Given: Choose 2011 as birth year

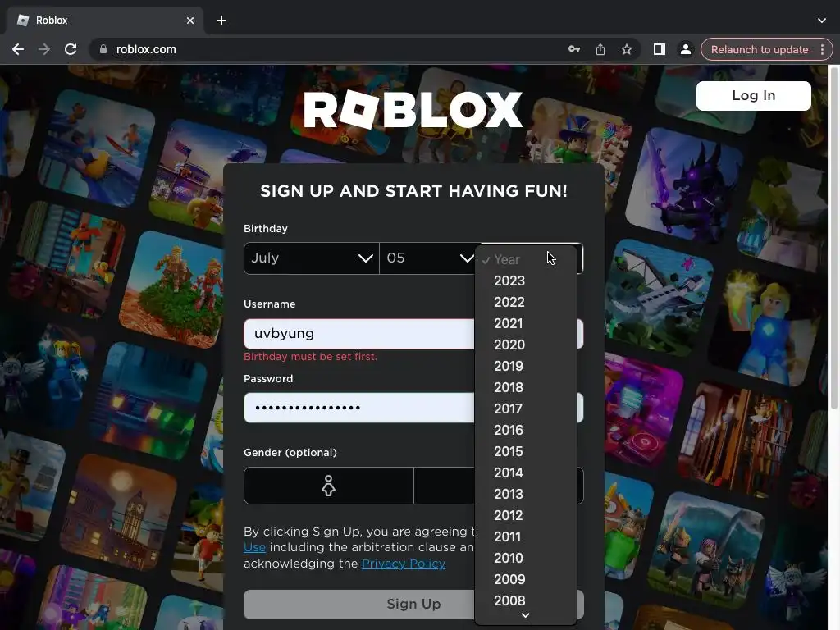Looking at the screenshot, I should (526, 536).
